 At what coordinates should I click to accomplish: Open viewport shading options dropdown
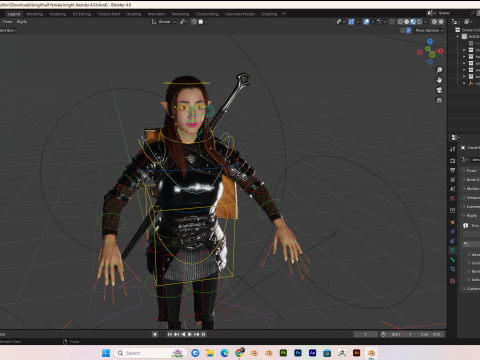[426, 22]
